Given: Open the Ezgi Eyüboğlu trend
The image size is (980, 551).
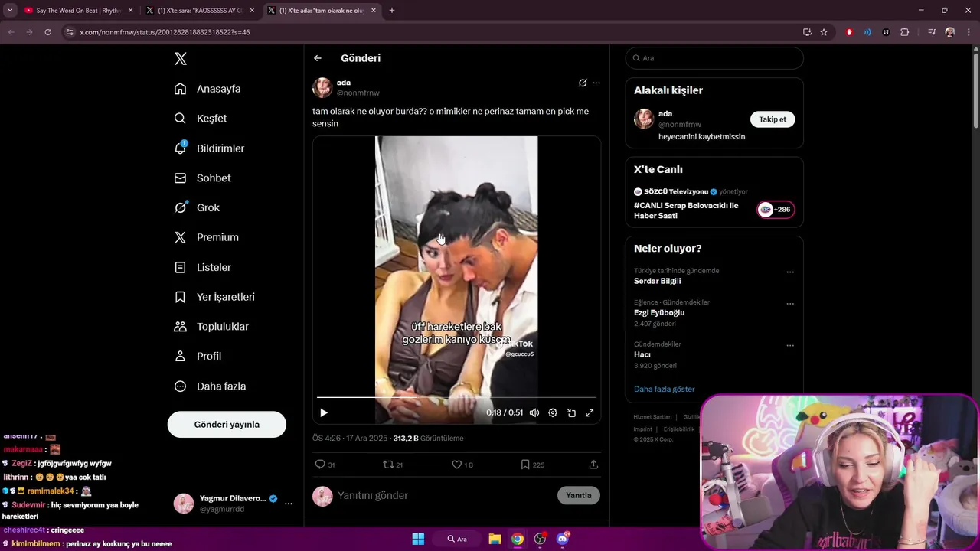Looking at the screenshot, I should [x=659, y=313].
